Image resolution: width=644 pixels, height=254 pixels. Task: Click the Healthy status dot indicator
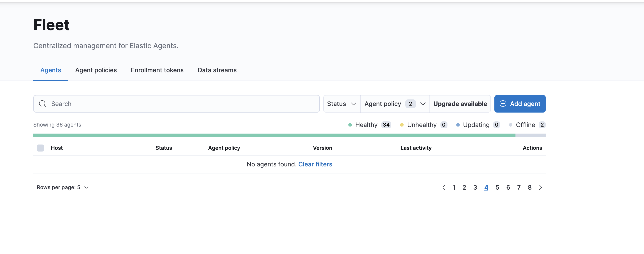(350, 125)
